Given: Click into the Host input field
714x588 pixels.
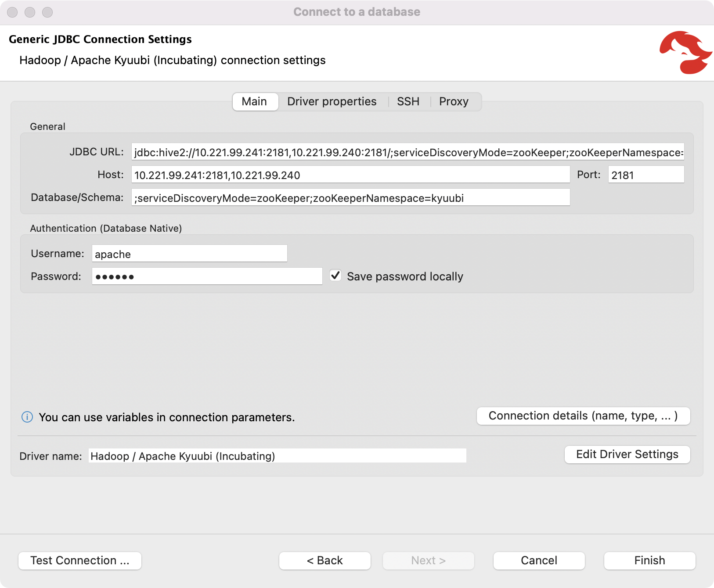Looking at the screenshot, I should click(350, 175).
